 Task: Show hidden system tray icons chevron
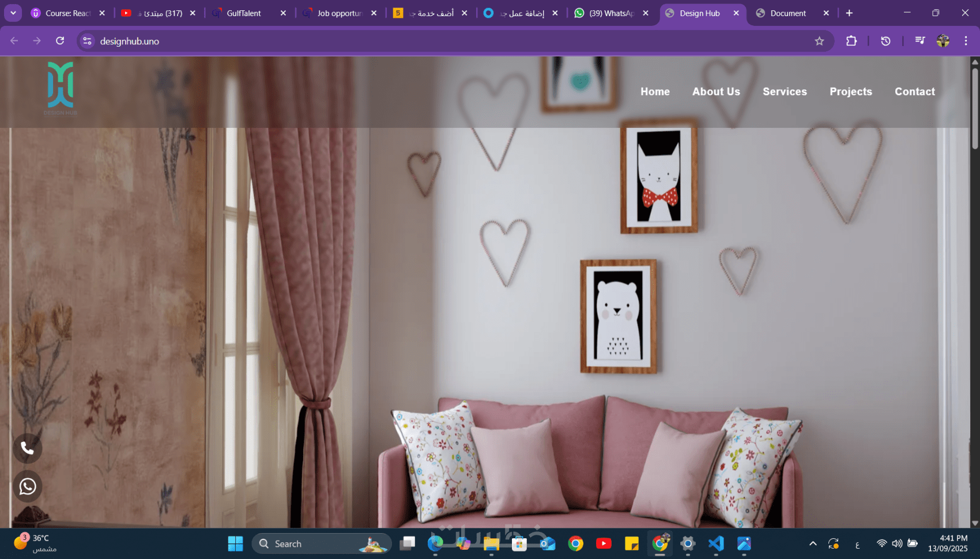pos(813,543)
